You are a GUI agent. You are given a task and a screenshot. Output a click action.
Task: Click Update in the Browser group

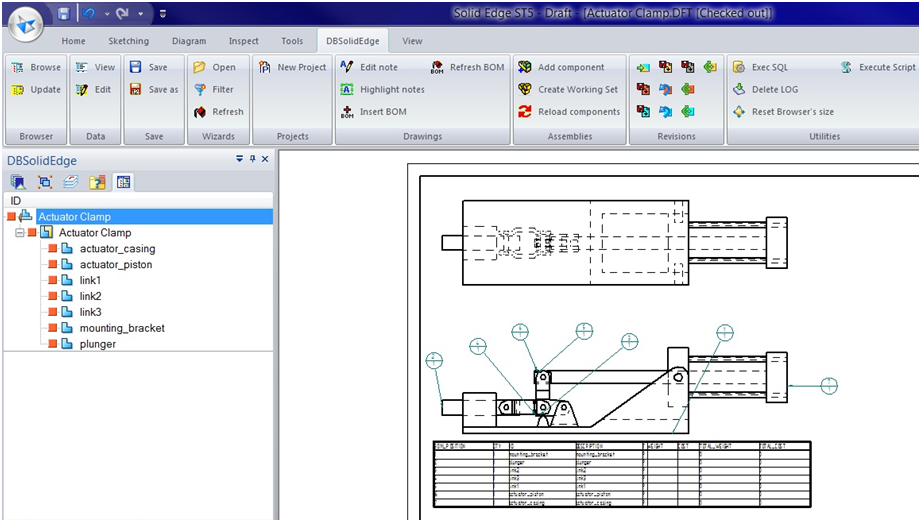click(x=36, y=90)
